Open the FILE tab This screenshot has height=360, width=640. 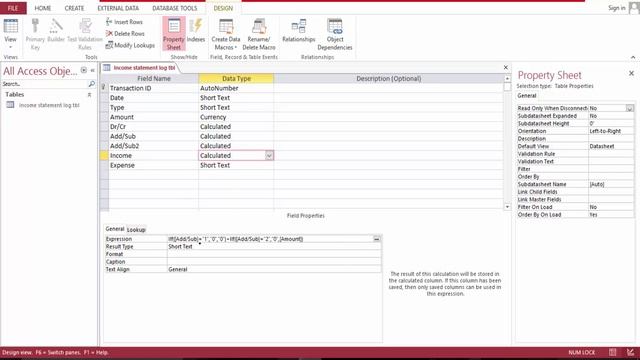pos(13,8)
